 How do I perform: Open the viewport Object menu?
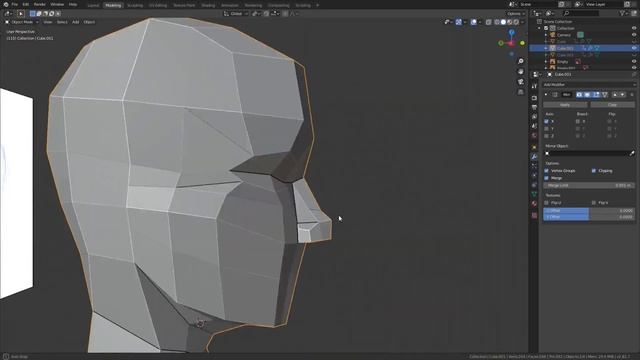(89, 22)
